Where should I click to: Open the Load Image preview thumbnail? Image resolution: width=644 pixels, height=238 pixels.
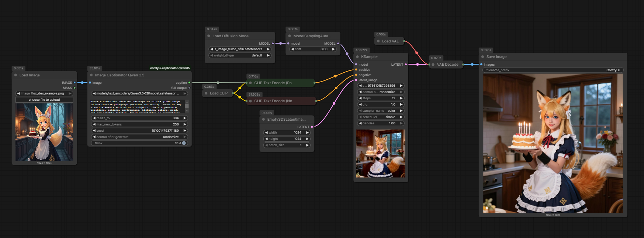44,132
